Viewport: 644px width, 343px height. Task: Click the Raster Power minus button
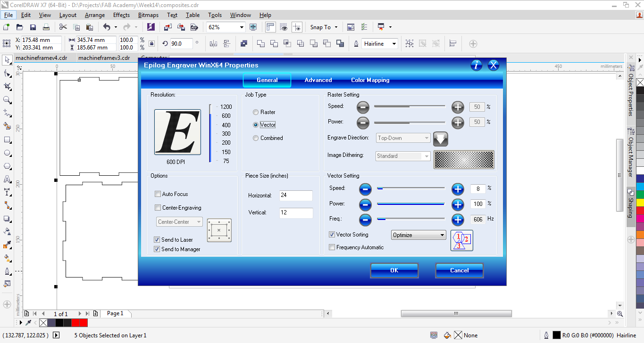pyautogui.click(x=363, y=123)
